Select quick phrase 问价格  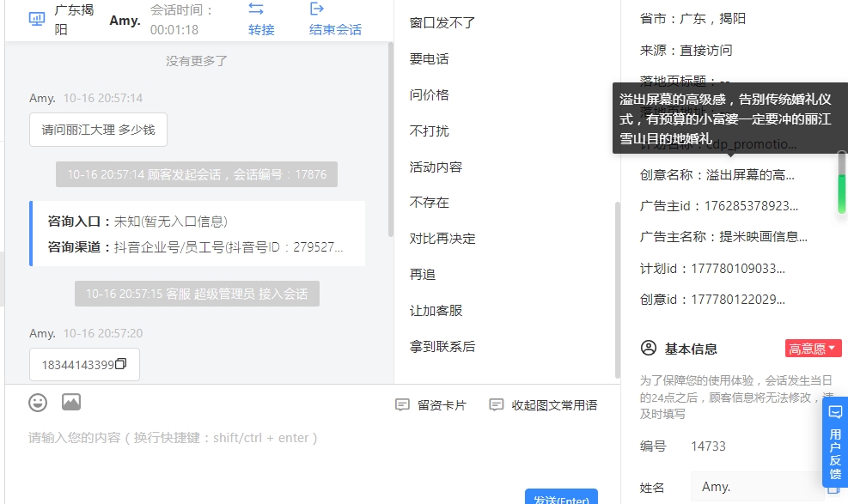(429, 95)
